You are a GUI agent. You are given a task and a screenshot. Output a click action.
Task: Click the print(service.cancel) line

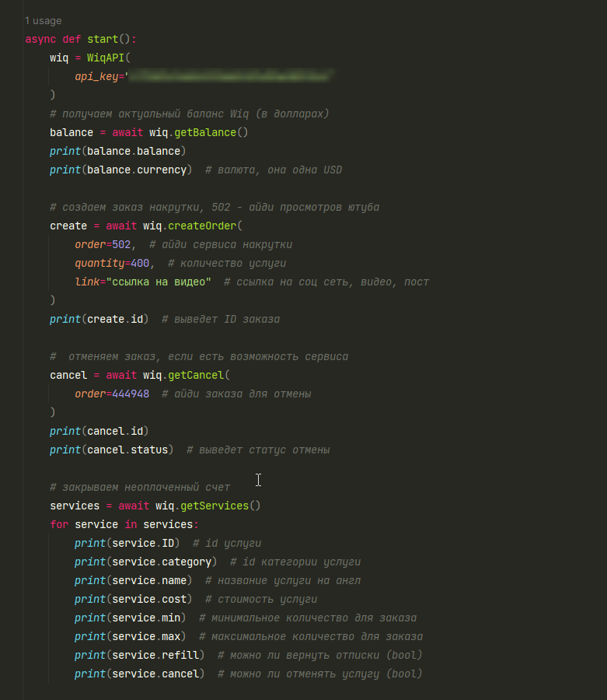[x=140, y=674]
